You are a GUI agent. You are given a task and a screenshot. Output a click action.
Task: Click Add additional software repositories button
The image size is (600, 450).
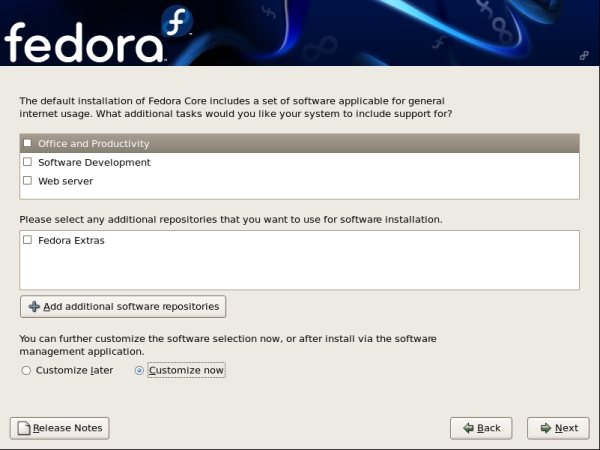pos(123,307)
